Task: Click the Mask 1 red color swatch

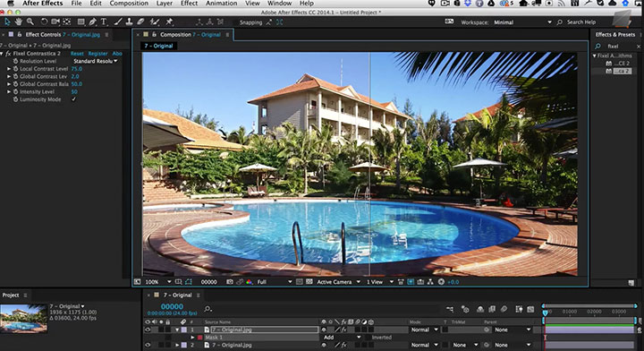Action: coord(200,338)
